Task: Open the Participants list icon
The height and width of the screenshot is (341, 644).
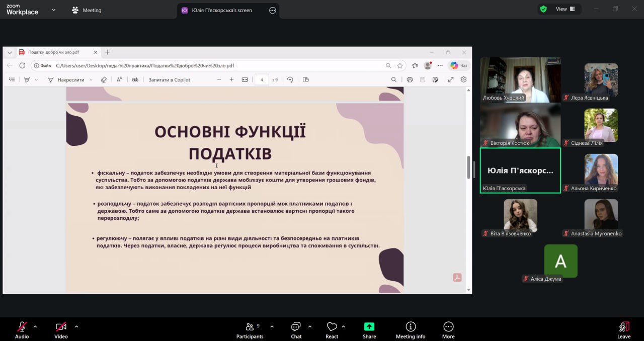Action: pyautogui.click(x=250, y=327)
